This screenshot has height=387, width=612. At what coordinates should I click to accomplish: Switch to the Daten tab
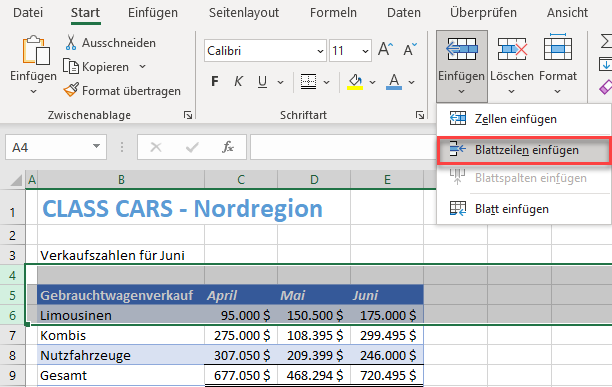(x=404, y=13)
